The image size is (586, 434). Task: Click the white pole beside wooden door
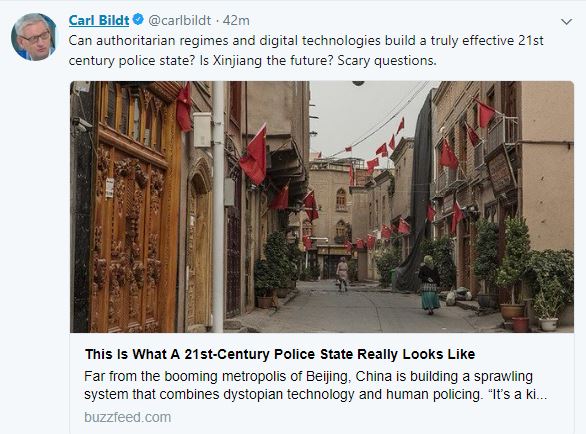click(x=218, y=207)
